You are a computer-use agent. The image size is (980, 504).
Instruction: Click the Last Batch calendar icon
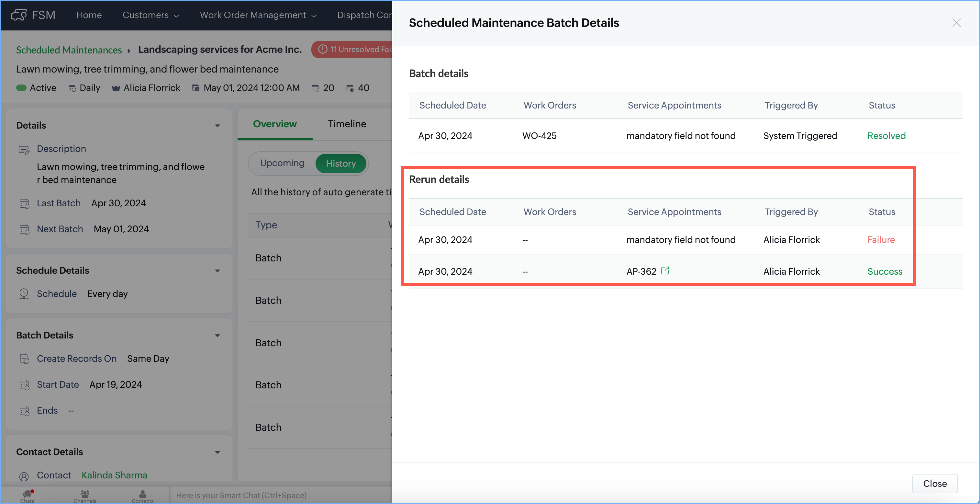coord(24,204)
